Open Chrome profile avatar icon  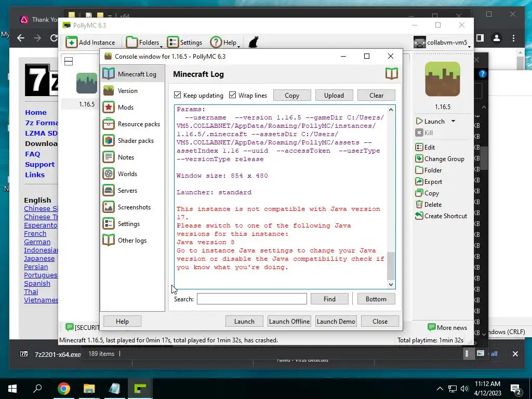497,38
